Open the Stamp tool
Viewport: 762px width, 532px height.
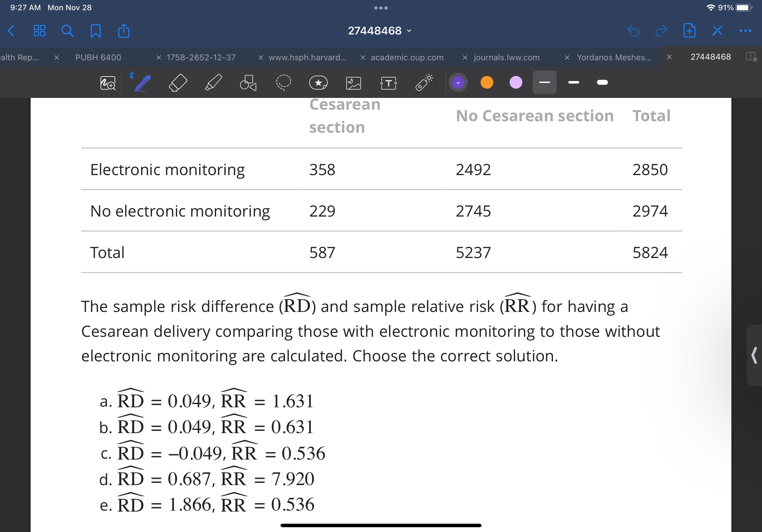pos(318,83)
